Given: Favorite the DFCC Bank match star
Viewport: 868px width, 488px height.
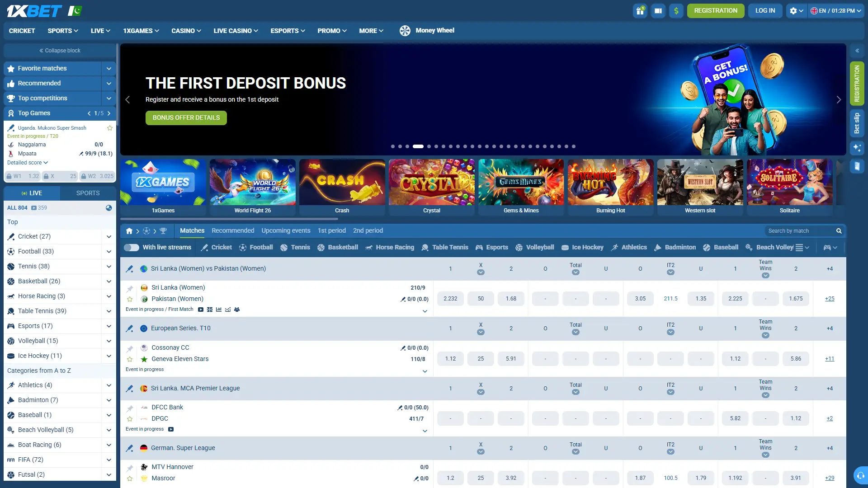Looking at the screenshot, I should click(x=130, y=419).
